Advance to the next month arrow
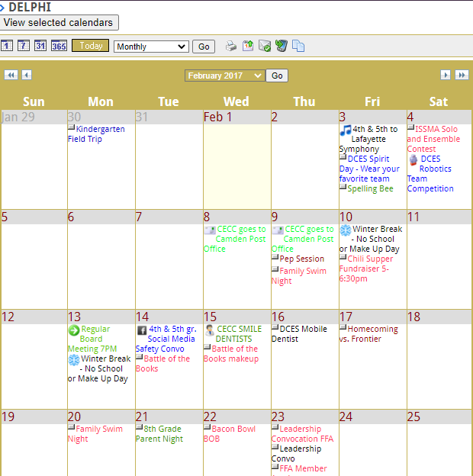 [x=446, y=75]
